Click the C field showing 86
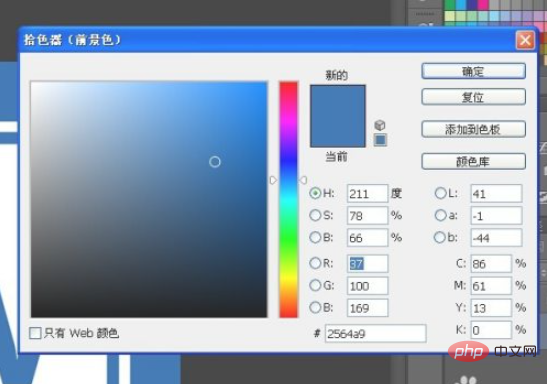This screenshot has width=547, height=384. pos(491,264)
